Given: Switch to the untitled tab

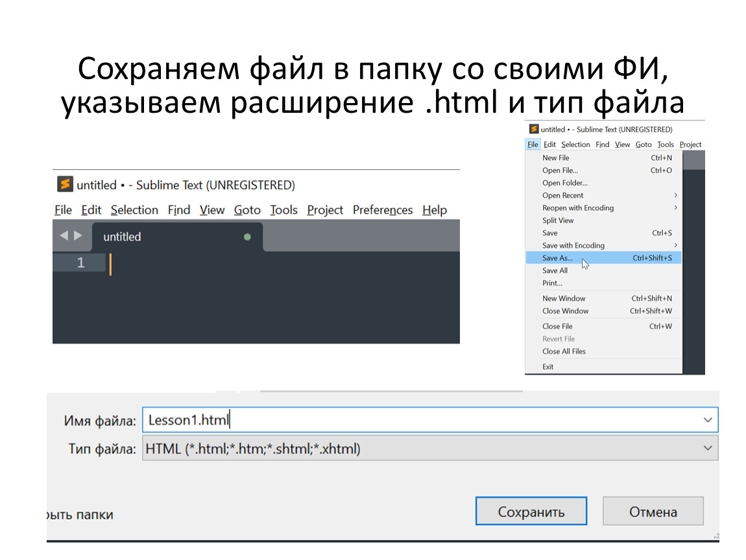Looking at the screenshot, I should pyautogui.click(x=122, y=237).
